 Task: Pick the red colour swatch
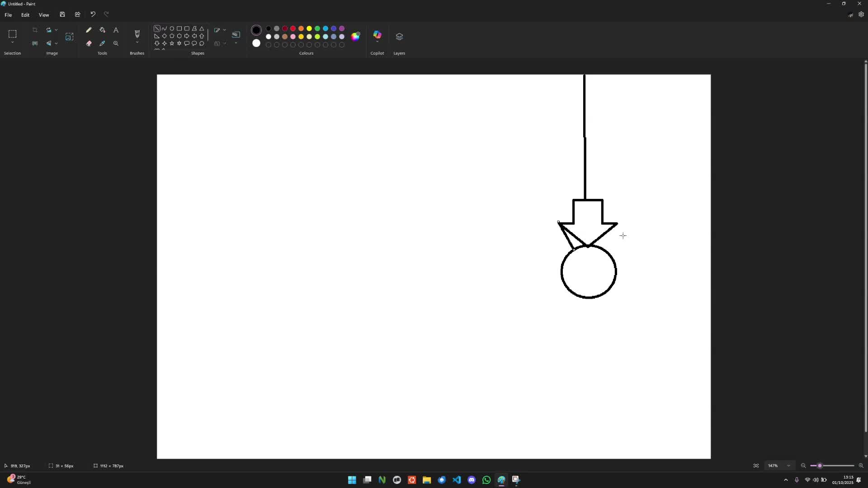293,28
